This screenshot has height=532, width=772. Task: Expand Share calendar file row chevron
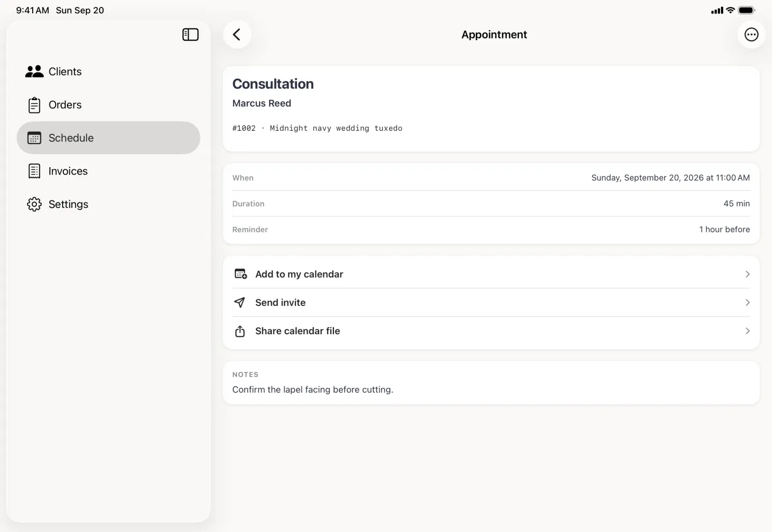click(x=747, y=331)
